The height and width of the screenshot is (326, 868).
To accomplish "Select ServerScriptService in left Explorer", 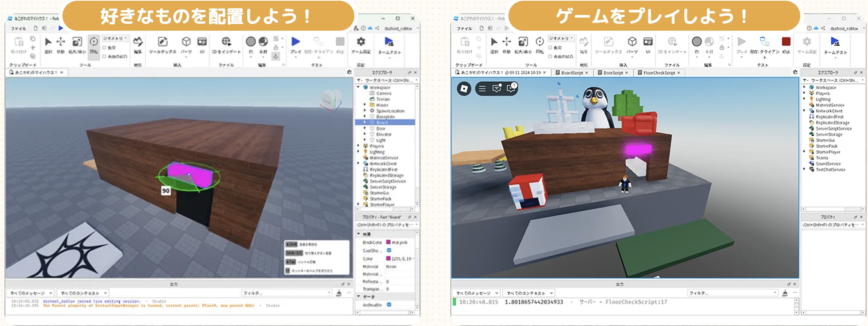I will (388, 181).
